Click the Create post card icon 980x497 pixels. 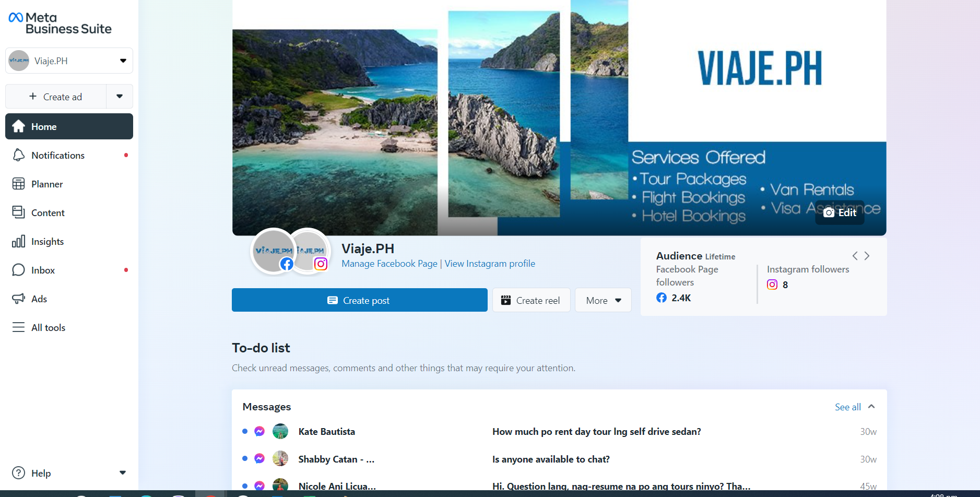[333, 300]
